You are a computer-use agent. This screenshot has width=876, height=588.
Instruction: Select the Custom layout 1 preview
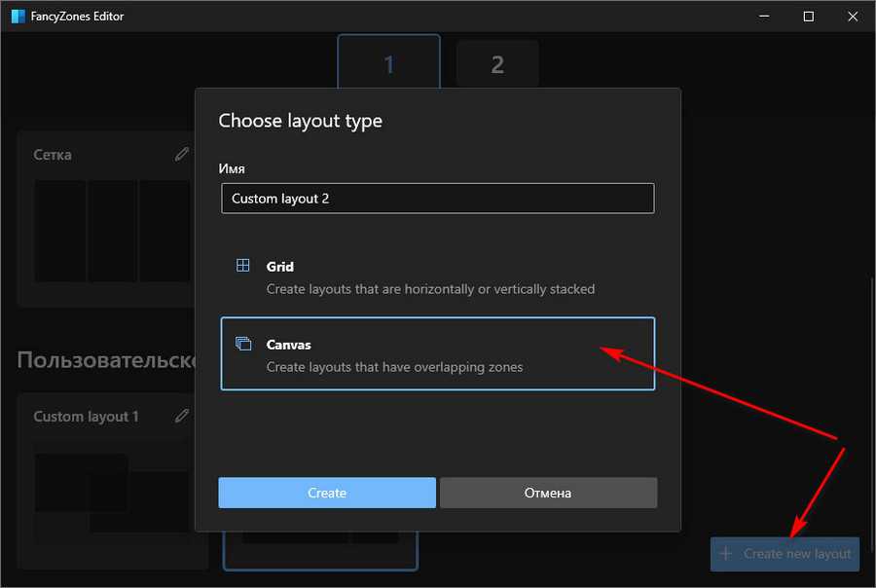(x=112, y=493)
